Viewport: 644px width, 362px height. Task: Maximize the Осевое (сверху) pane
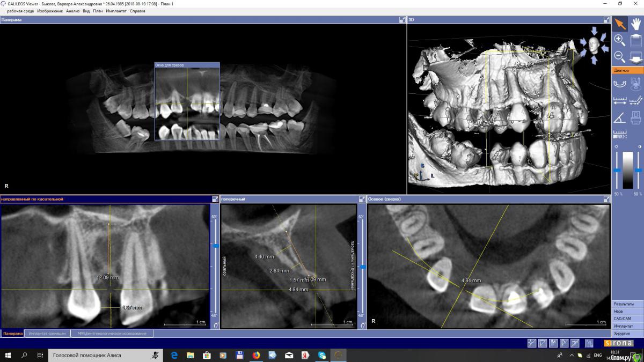(x=607, y=199)
